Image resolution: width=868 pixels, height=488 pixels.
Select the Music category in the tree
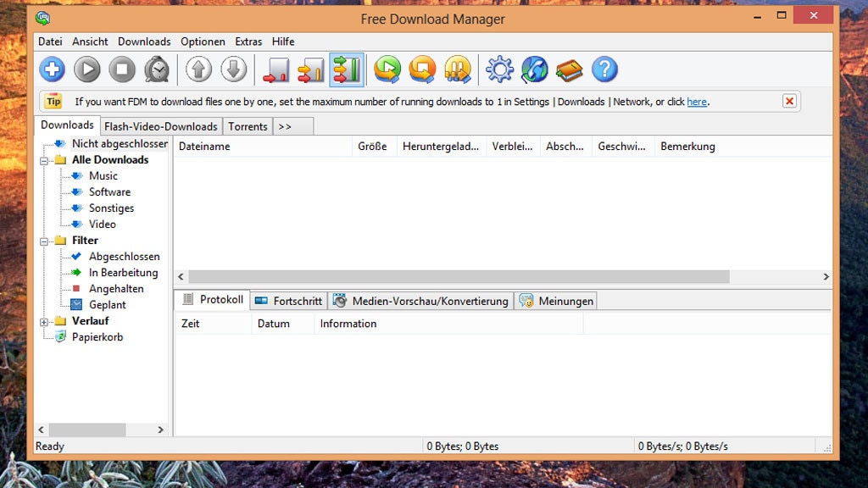click(x=103, y=176)
